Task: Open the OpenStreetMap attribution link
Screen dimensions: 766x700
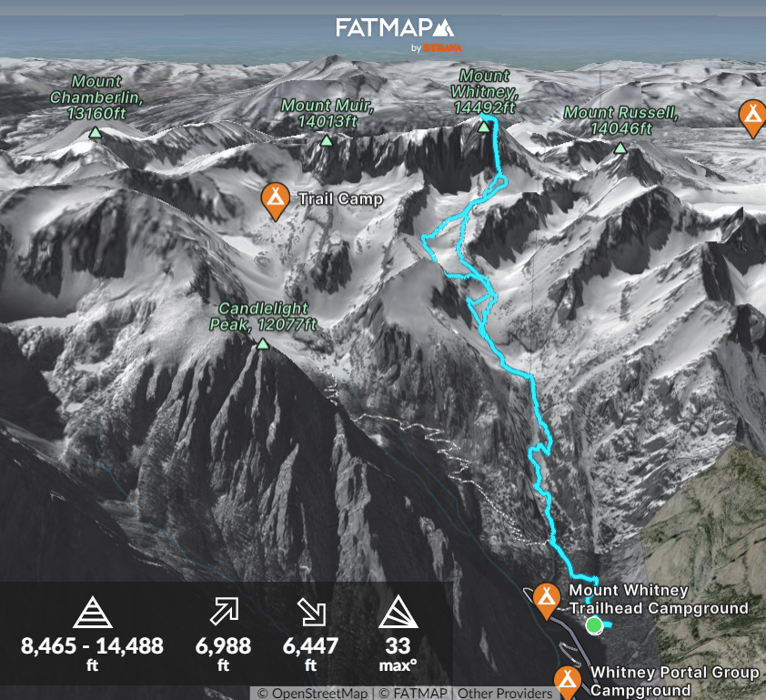Action: [x=313, y=693]
